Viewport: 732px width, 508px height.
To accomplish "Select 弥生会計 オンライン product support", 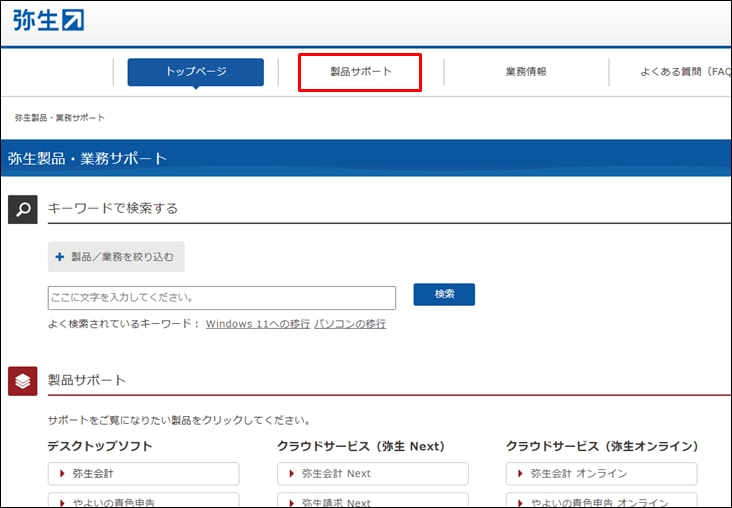I will coord(602,473).
